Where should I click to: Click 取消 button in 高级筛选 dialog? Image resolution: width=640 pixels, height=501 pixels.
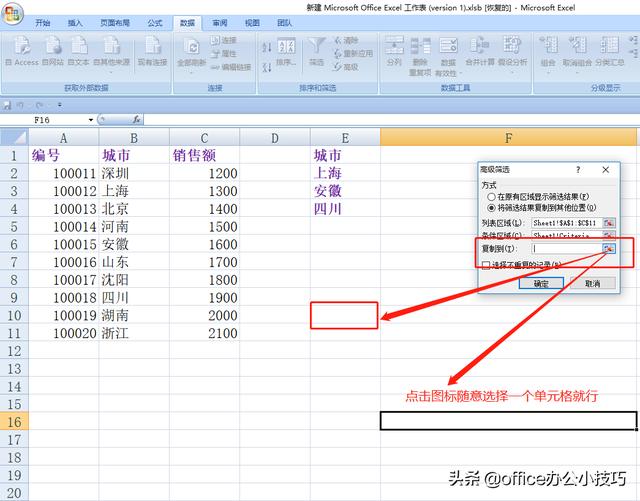[x=593, y=283]
